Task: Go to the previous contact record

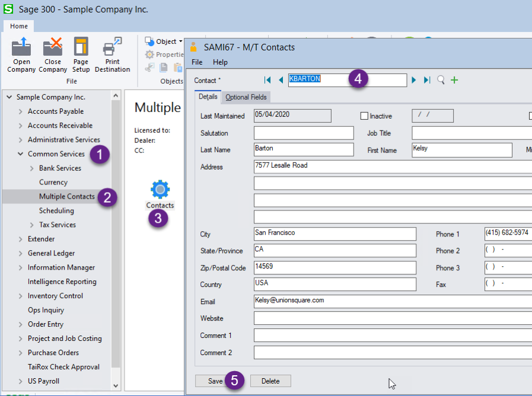Action: click(x=281, y=80)
